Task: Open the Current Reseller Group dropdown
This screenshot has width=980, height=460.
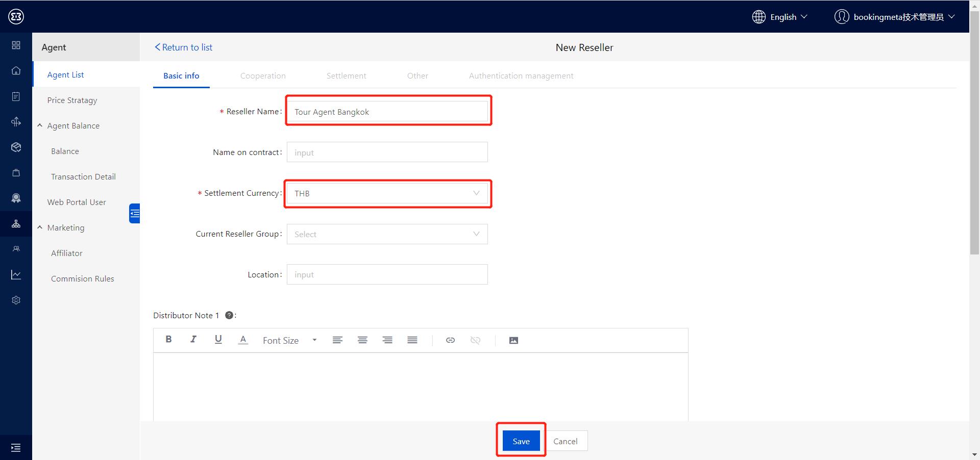Action: (x=387, y=234)
